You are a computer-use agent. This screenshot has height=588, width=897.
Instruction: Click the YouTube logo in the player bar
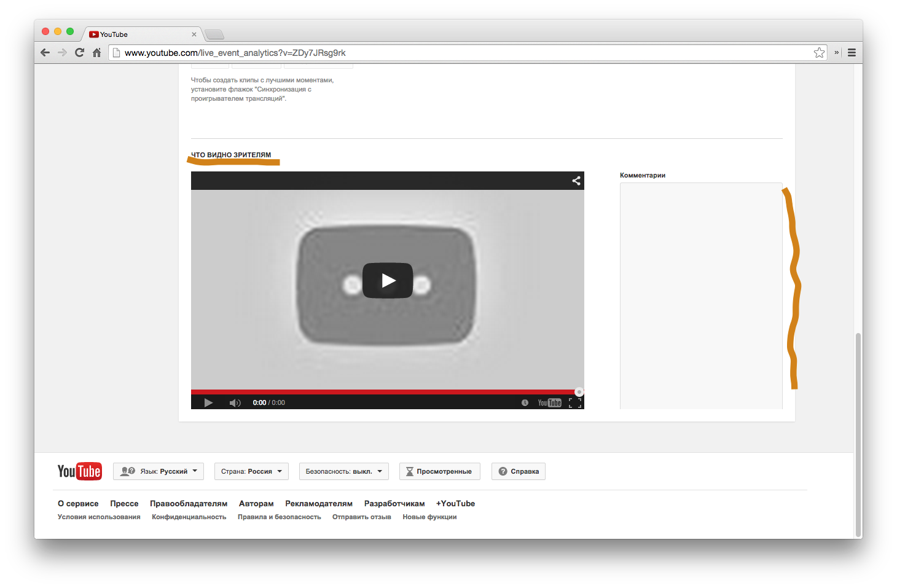[549, 403]
